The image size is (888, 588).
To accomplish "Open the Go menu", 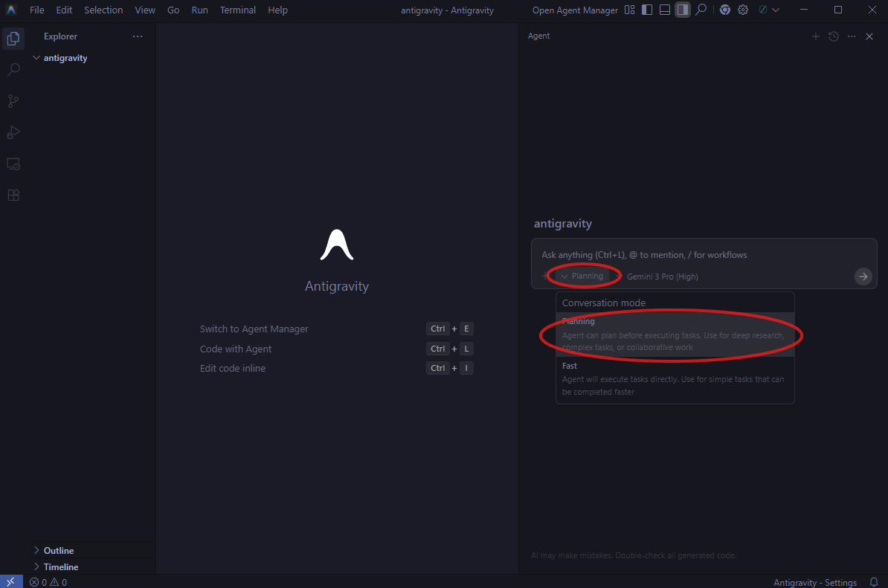I will [173, 10].
